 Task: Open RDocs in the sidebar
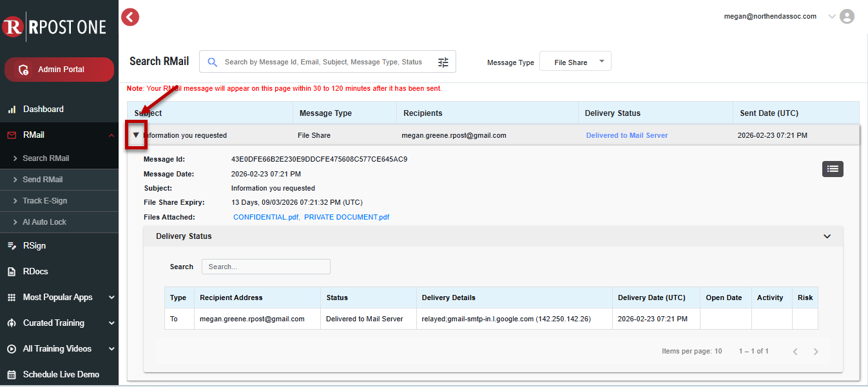pos(35,272)
